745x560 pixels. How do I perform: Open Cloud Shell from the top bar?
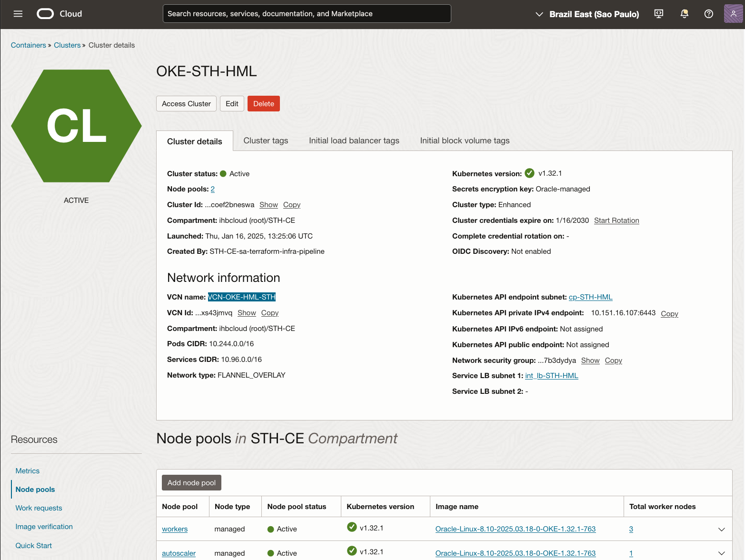click(x=658, y=13)
